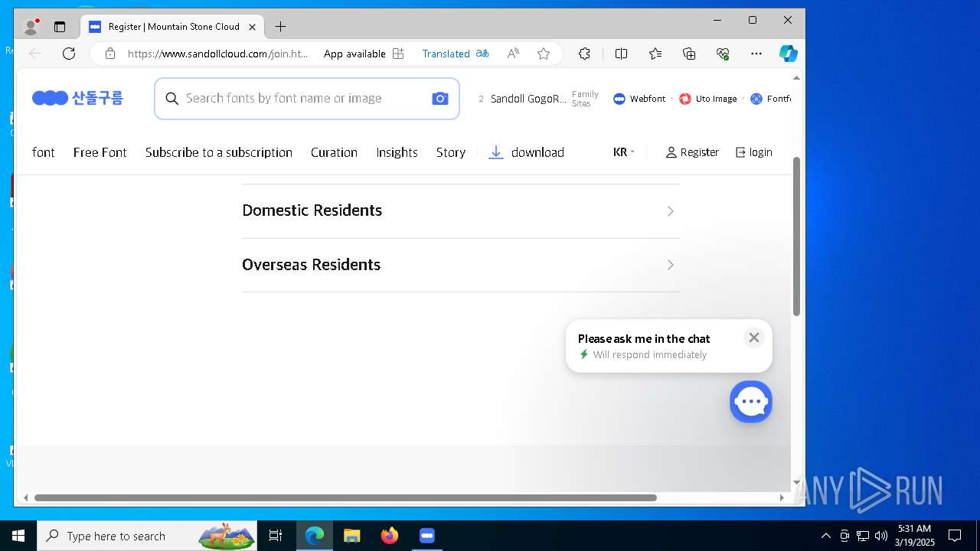The height and width of the screenshot is (551, 980).
Task: Show hidden system tray icons
Action: point(825,536)
